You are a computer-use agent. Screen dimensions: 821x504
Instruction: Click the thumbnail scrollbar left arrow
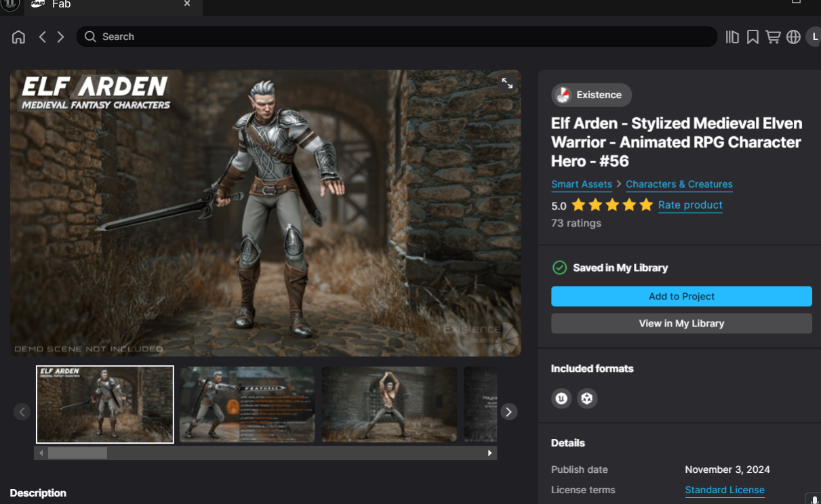pyautogui.click(x=41, y=453)
